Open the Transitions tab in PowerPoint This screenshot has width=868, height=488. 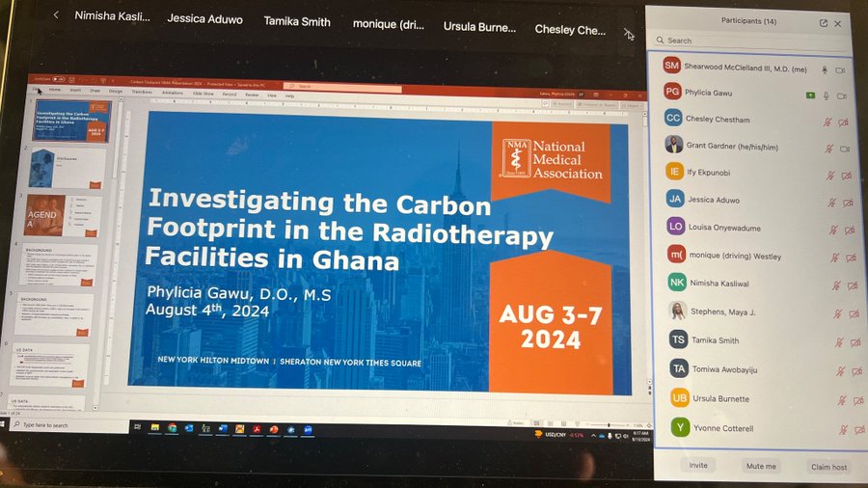[143, 92]
